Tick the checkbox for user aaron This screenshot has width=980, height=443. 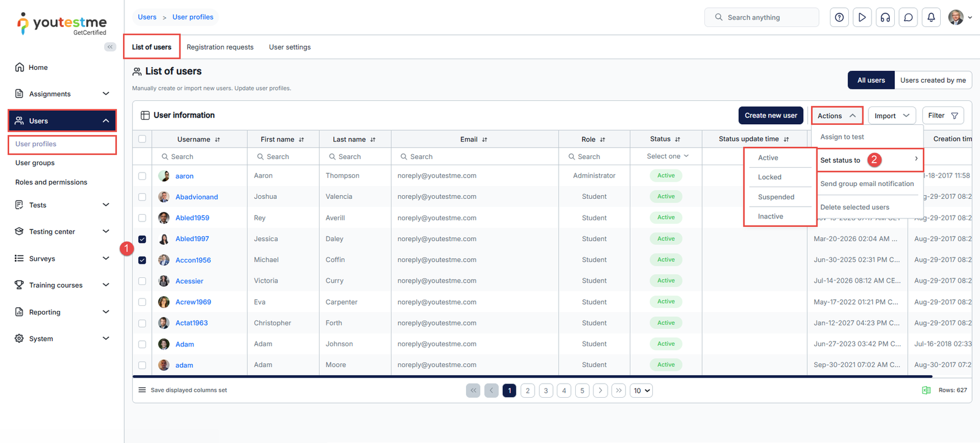(142, 176)
